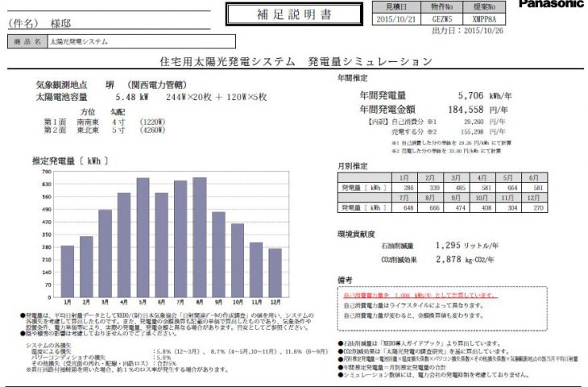588x387 pixels.
Task: Click the システムの各損失 heading
Action: (49, 345)
